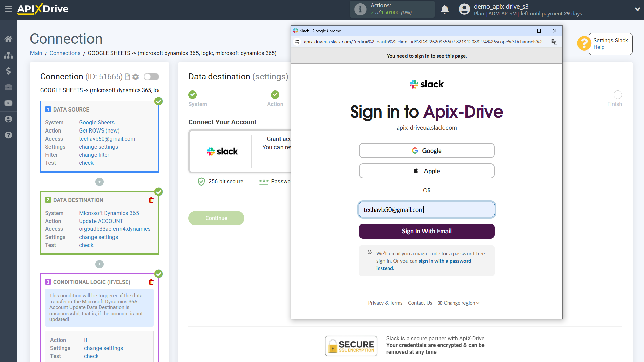Go to Connections breadcrumb
This screenshot has width=644, height=362.
pos(65,53)
